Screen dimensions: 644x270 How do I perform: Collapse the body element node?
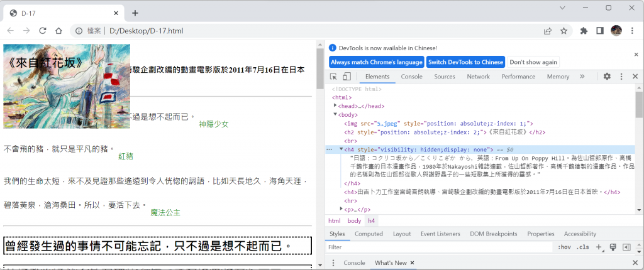[335, 114]
